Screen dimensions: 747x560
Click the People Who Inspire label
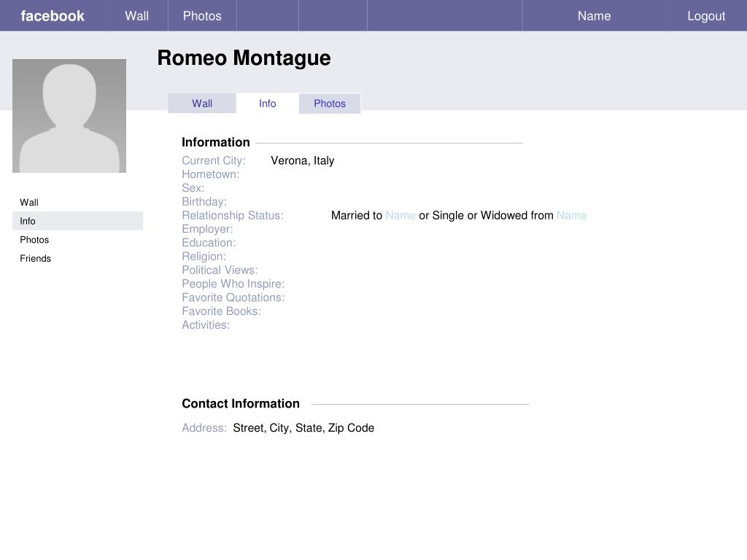(x=233, y=284)
